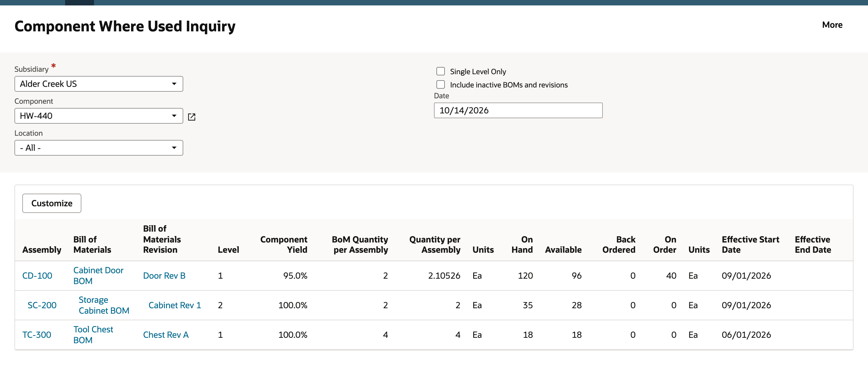
Task: Click the BoM Quantity per Assembly header
Action: pos(360,245)
